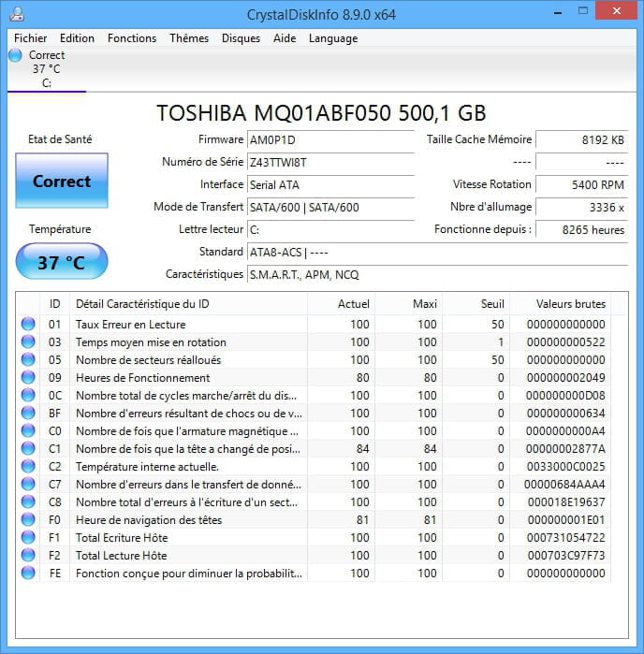Viewport: 644px width, 654px height.
Task: Click the serial number field Z43TTWI8T
Action: click(330, 162)
